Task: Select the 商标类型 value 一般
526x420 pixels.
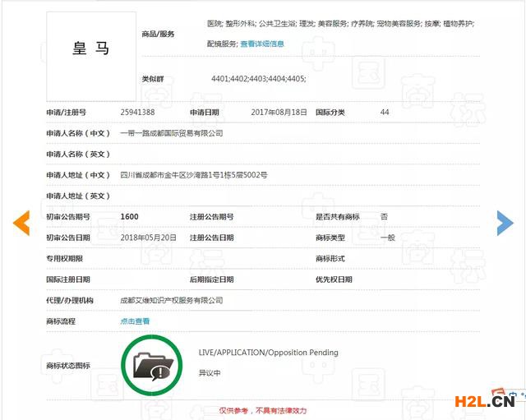Action: 388,238
